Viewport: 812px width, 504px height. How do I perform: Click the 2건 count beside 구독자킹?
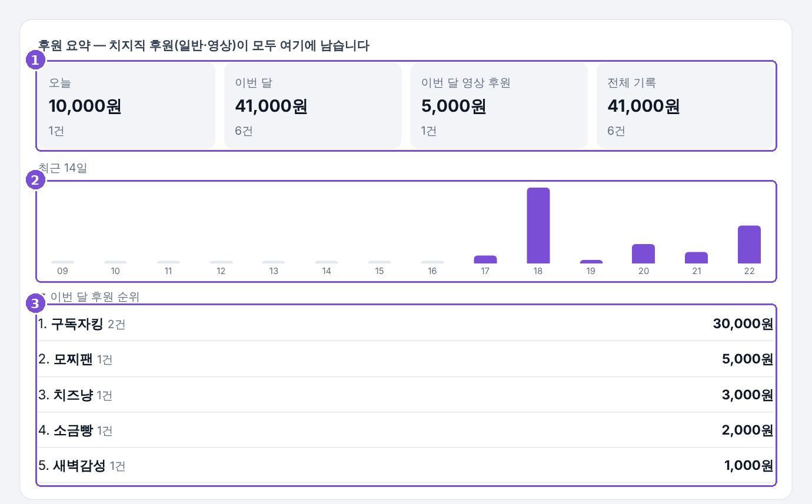click(x=117, y=325)
